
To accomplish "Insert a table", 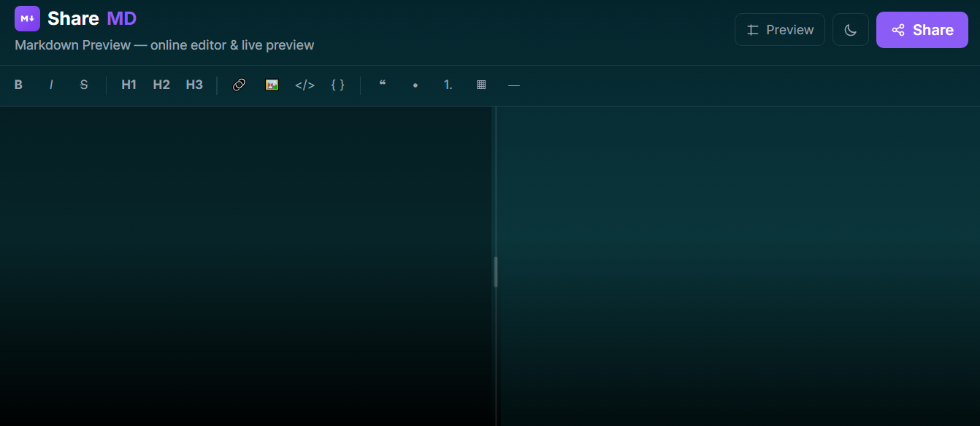I will coord(481,85).
